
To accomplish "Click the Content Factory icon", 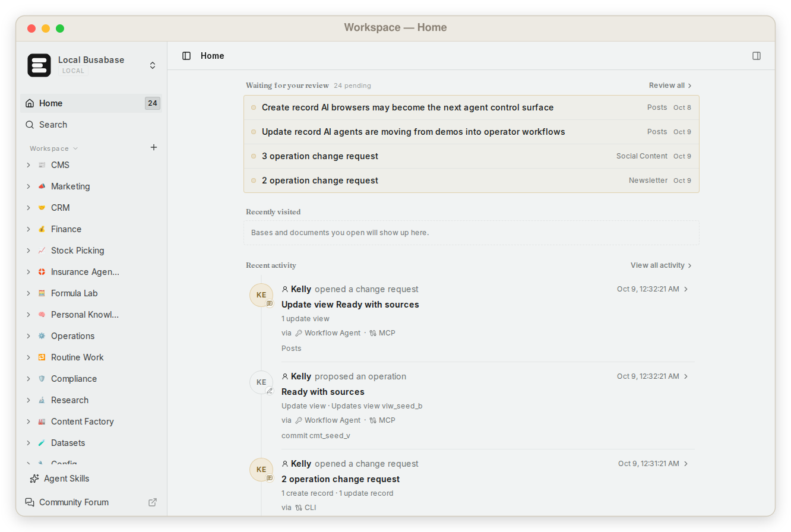I will [x=42, y=422].
